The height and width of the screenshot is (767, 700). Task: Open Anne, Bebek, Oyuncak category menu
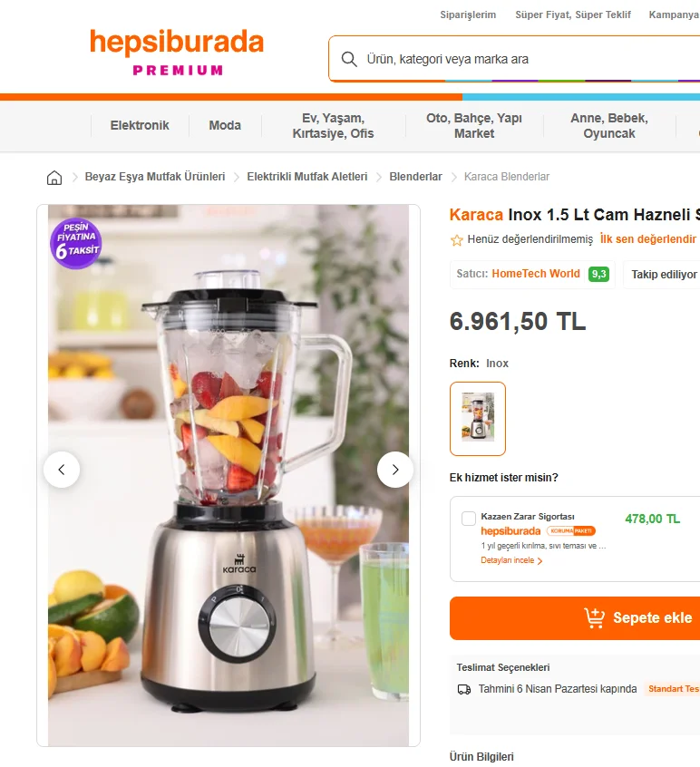click(609, 126)
